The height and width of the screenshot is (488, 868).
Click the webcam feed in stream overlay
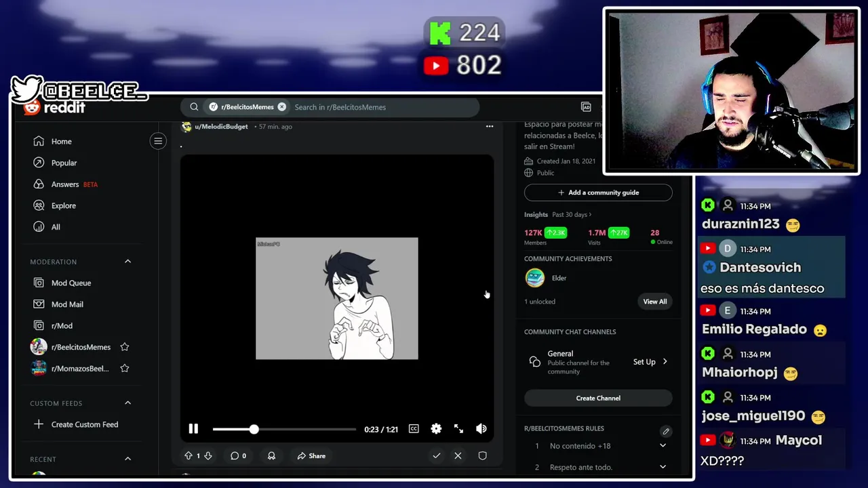click(x=731, y=91)
